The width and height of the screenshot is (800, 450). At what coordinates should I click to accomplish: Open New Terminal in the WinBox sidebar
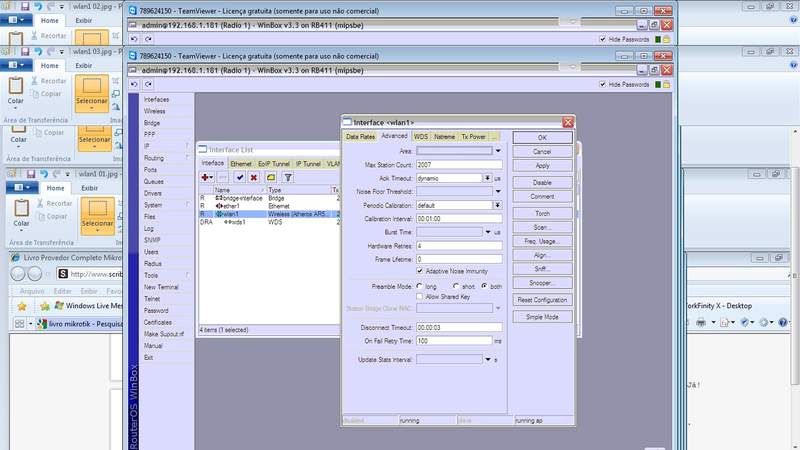[x=161, y=287]
